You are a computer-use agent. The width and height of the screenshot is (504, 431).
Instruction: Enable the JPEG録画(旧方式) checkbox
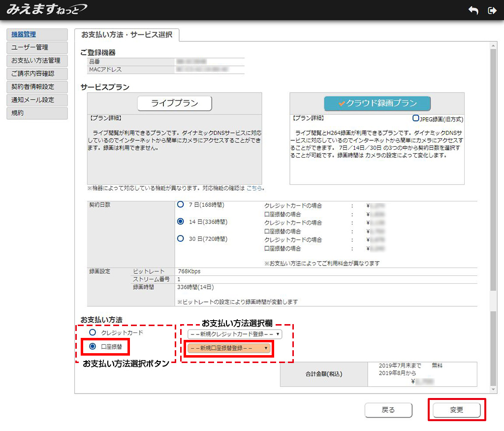click(x=416, y=119)
